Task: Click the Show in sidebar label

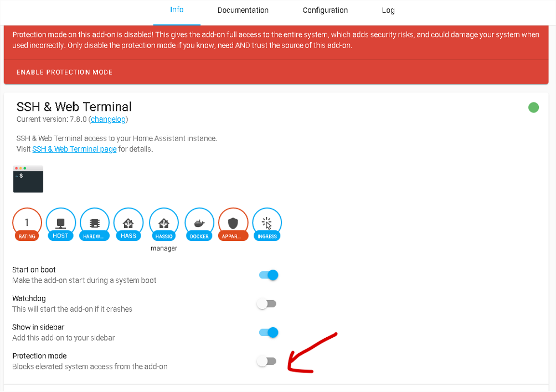Action: tap(38, 327)
